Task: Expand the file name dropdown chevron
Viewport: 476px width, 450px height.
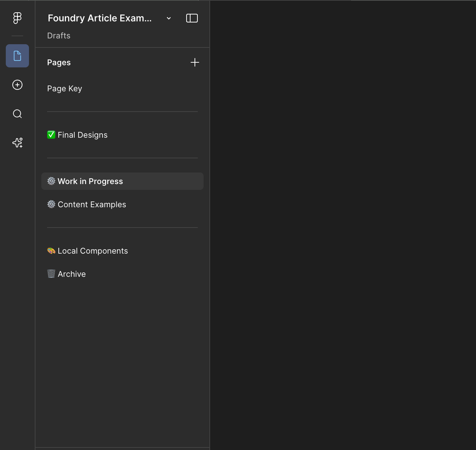Action: pos(168,18)
